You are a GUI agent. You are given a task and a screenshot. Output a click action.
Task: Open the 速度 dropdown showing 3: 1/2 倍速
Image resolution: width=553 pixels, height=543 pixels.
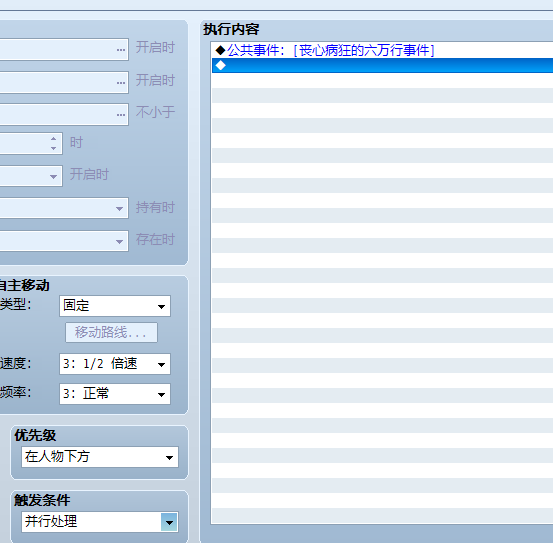coord(115,364)
